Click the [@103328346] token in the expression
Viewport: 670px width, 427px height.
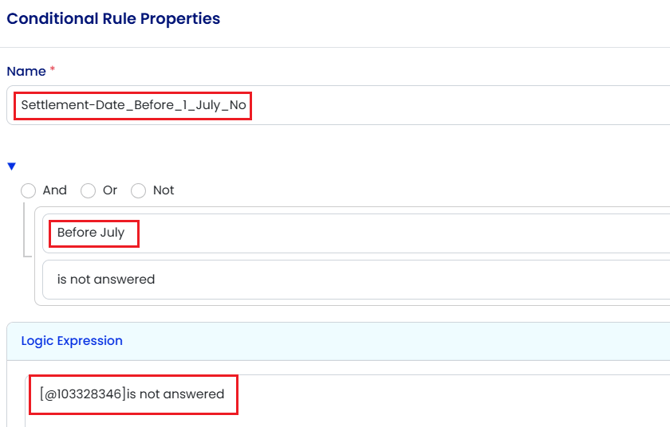tap(82, 394)
